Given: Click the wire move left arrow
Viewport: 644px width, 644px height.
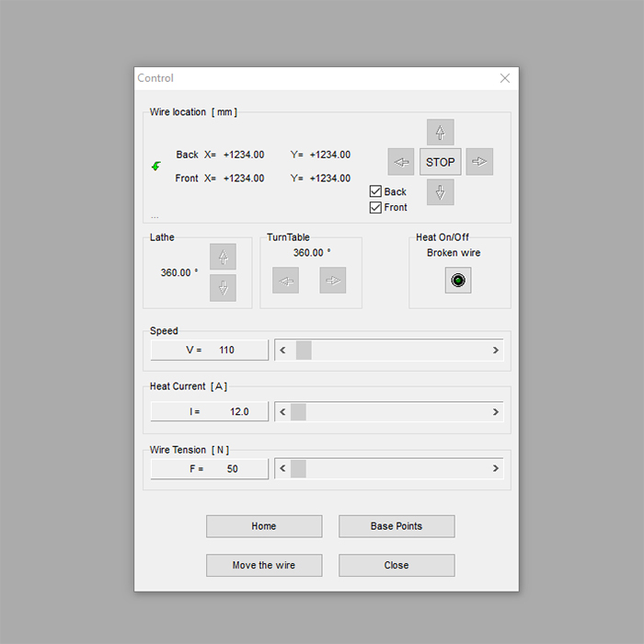Looking at the screenshot, I should point(401,162).
